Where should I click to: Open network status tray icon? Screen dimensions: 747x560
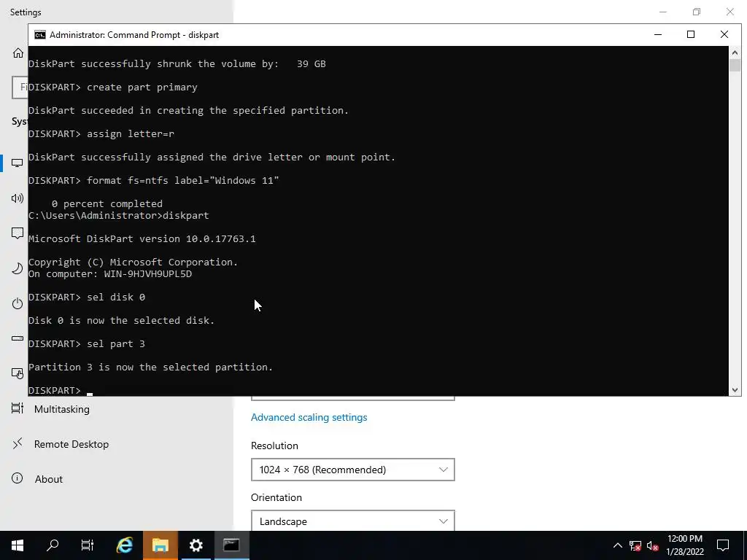pos(635,545)
